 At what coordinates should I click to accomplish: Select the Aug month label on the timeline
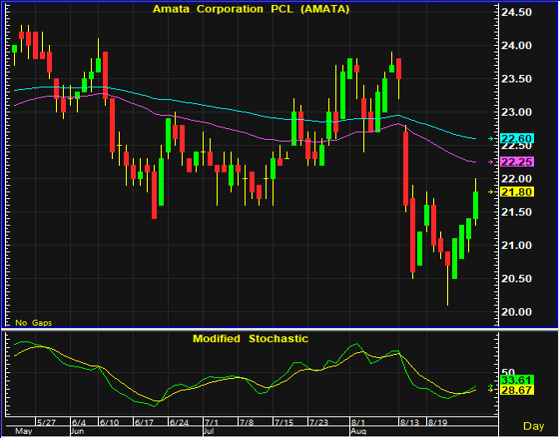[358, 431]
